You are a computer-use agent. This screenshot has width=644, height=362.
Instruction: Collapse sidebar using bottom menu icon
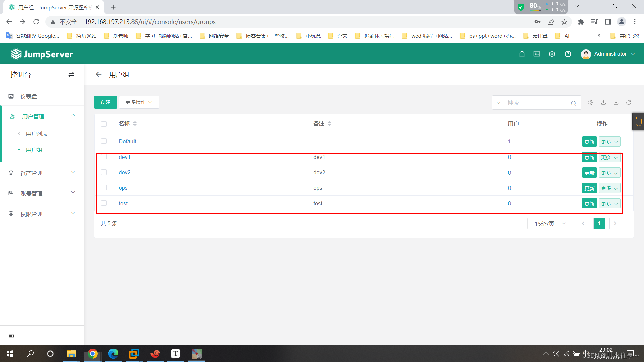(x=12, y=336)
